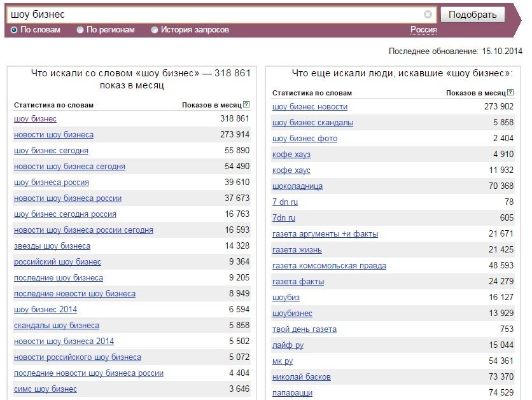Viewport: 532px width, 400px height.
Task: Click the 'лайф ру' link
Action: [288, 345]
